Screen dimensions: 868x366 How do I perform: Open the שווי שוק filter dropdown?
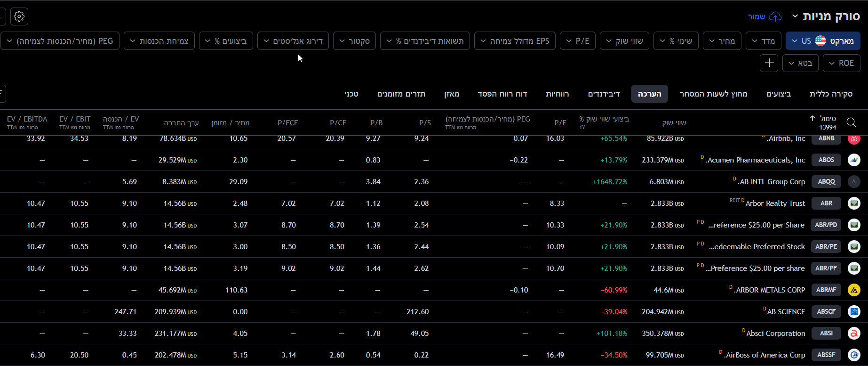625,41
